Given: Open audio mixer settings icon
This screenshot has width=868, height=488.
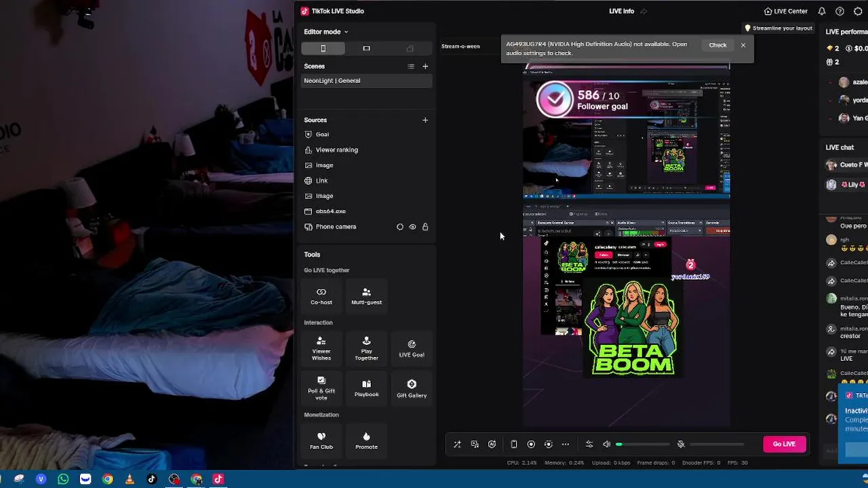Looking at the screenshot, I should point(589,445).
